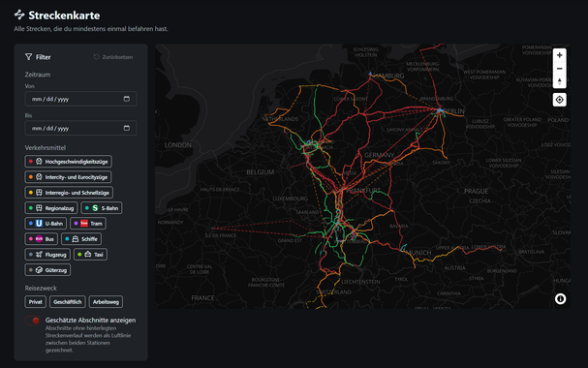Open calendar picker for Von date
The image size is (588, 368).
127,99
